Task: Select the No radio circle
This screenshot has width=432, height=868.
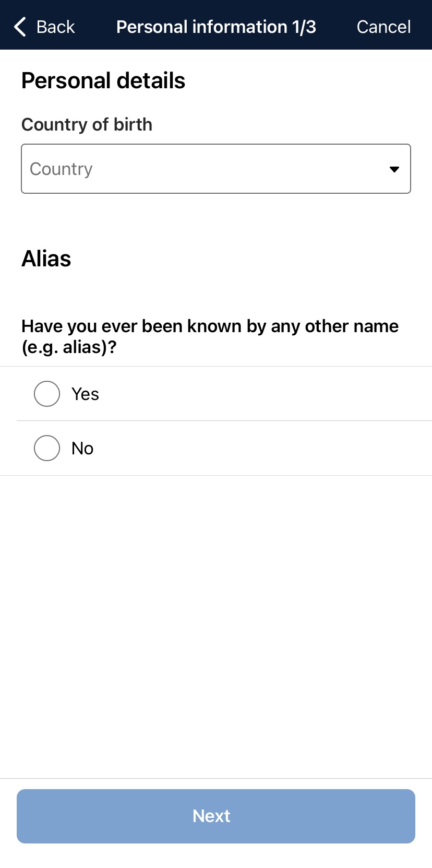Action: 47,448
